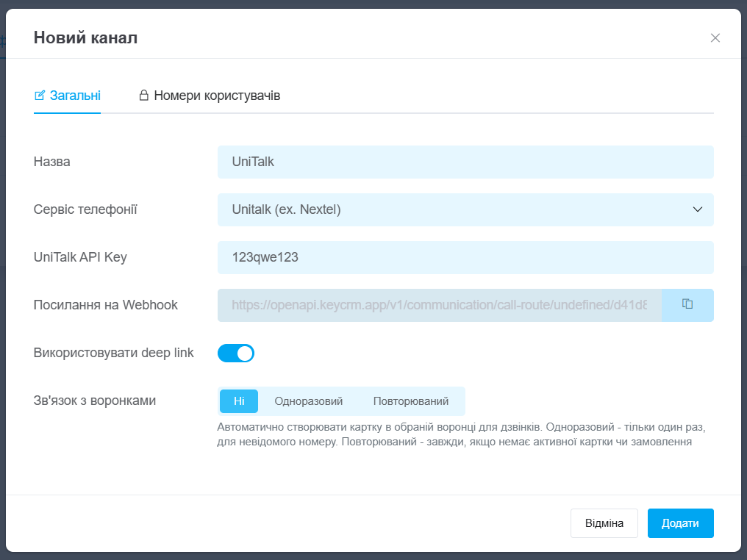This screenshot has width=747, height=560.
Task: Close the Новий канал dialog with X
Action: point(715,38)
